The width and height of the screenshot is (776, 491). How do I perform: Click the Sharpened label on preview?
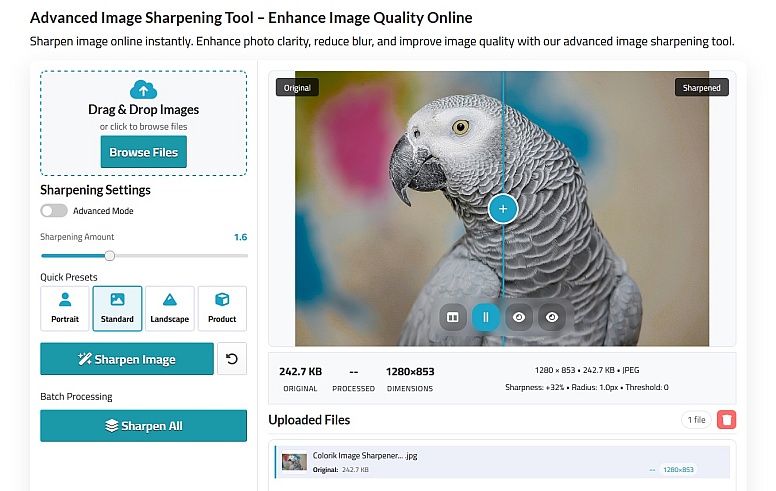click(x=701, y=88)
